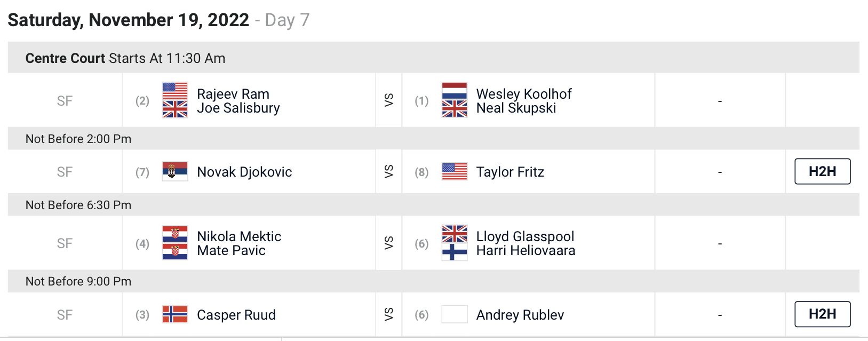Click the Croatia flag beside Nikola Mektic

pos(175,234)
